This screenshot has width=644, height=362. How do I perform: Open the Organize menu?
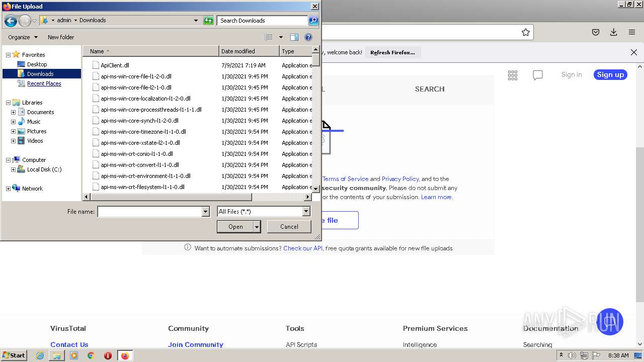(x=23, y=37)
